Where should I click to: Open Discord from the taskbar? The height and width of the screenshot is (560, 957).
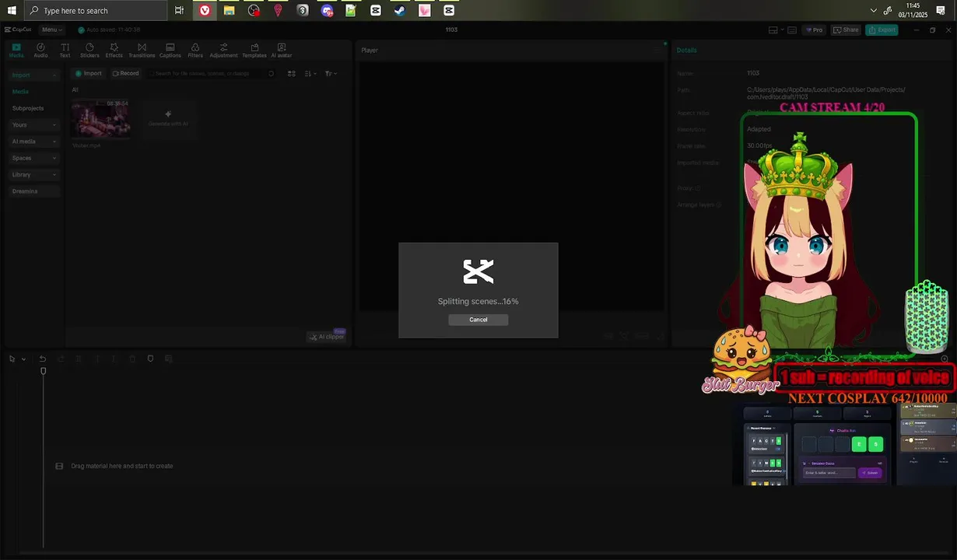coord(328,10)
